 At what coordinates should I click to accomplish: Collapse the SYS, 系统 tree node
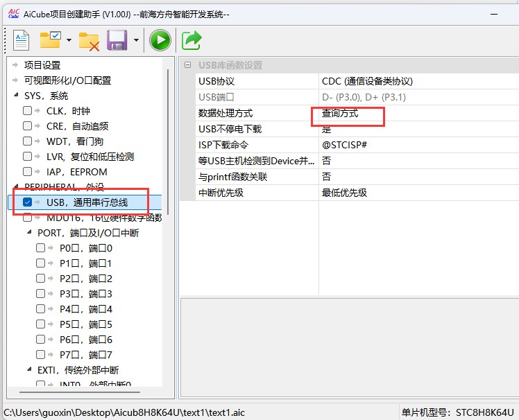pyautogui.click(x=15, y=95)
